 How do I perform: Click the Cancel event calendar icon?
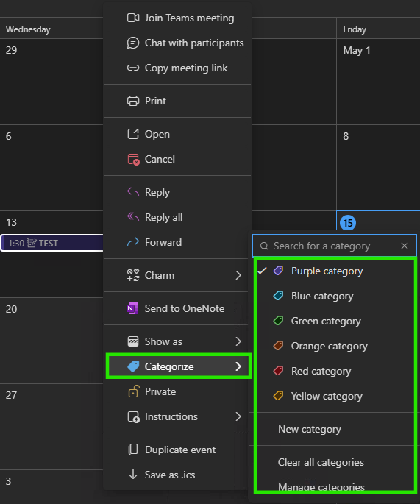[133, 159]
